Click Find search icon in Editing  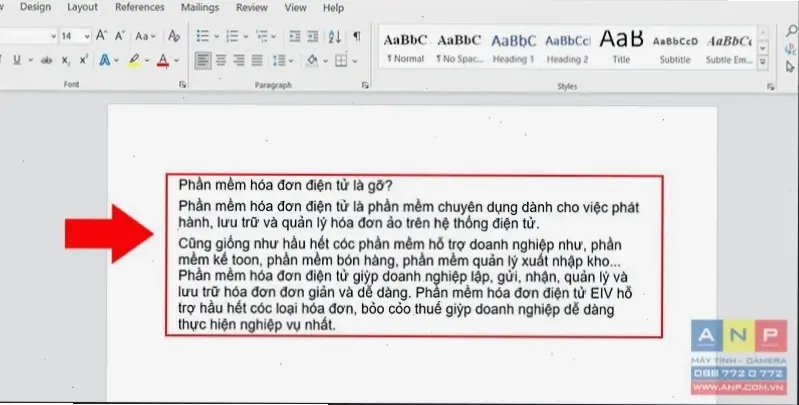(791, 31)
